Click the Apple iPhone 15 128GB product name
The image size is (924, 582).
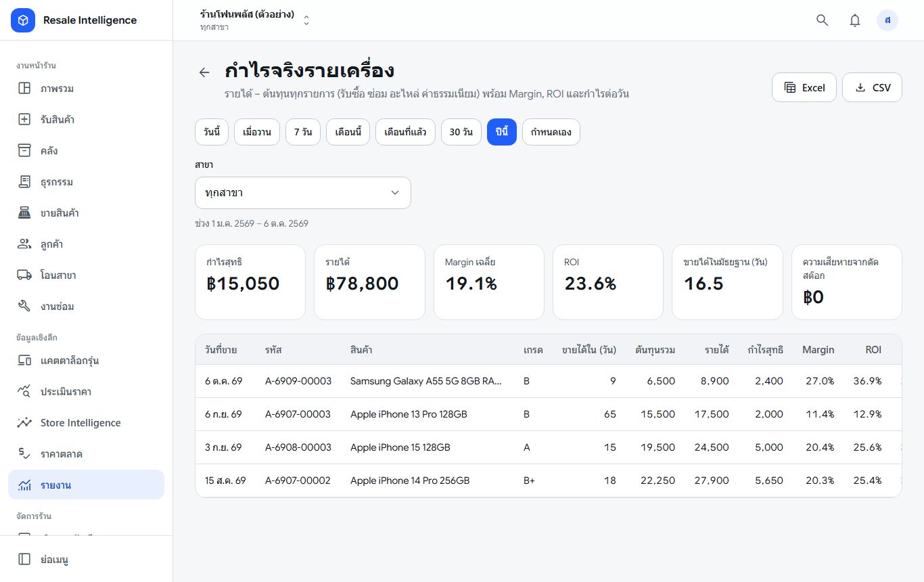pyautogui.click(x=400, y=447)
